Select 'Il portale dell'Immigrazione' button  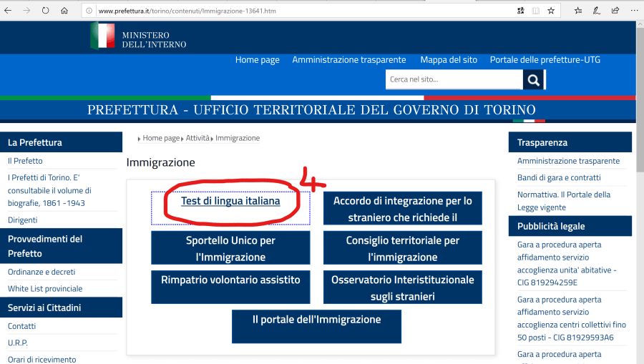tap(316, 320)
